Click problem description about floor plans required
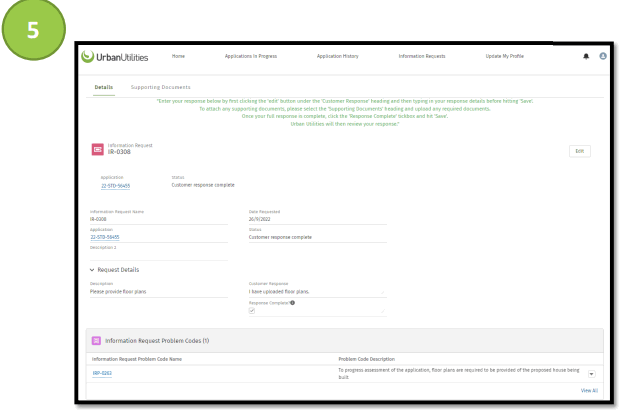This screenshot has height=419, width=625. click(459, 374)
